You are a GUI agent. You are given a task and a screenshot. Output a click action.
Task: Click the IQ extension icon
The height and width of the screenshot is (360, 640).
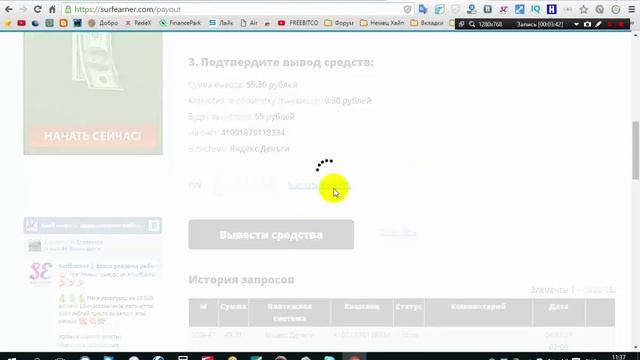tap(536, 9)
